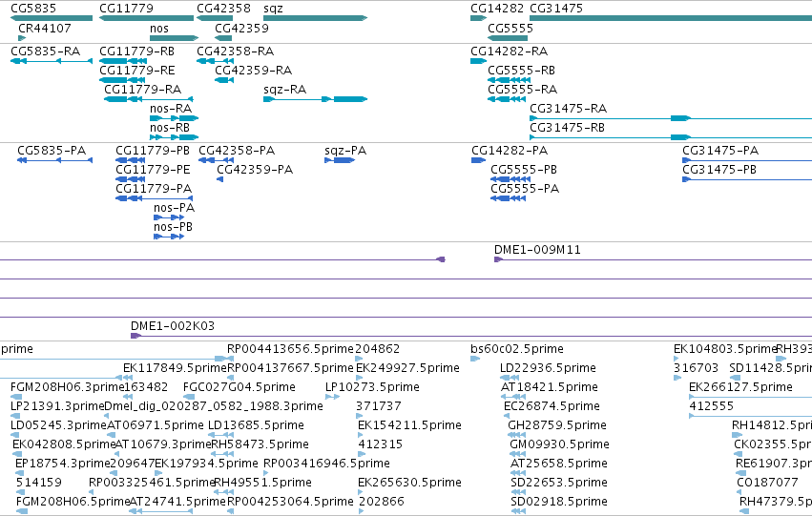Screen dimensions: 812x516
Task: Click the nos gene label
Action: tap(159, 29)
